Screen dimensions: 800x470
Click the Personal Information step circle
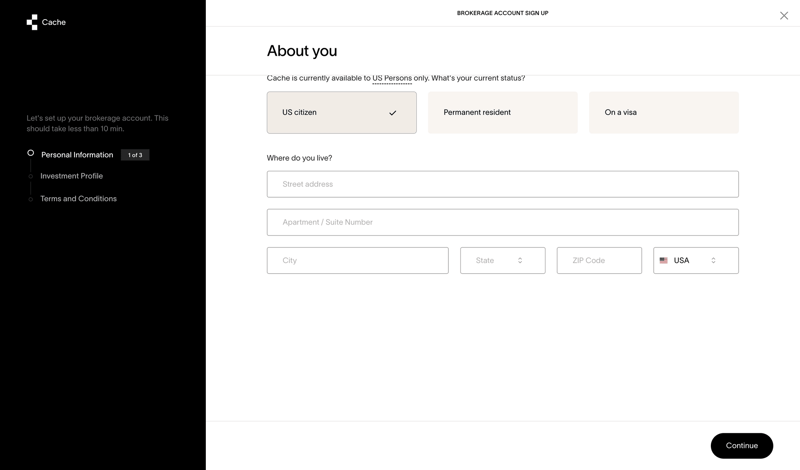point(31,154)
